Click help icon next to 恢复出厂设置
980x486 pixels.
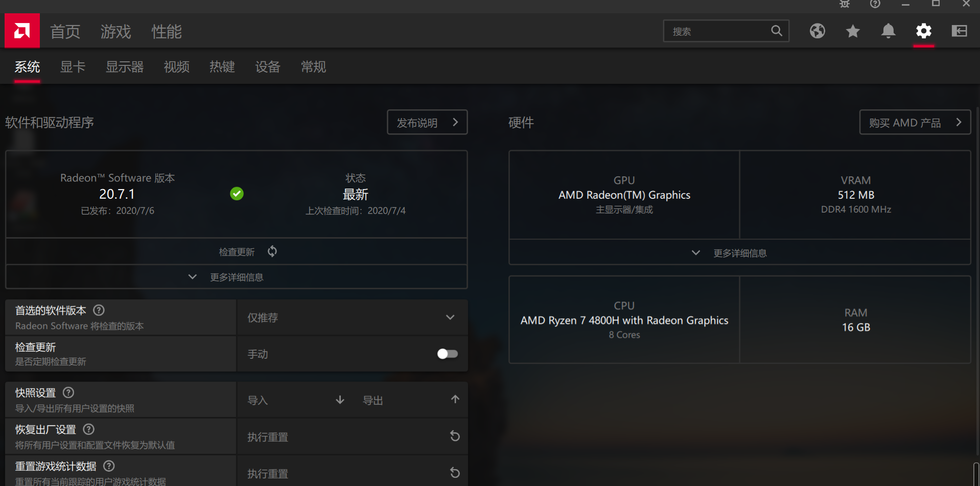pos(89,429)
